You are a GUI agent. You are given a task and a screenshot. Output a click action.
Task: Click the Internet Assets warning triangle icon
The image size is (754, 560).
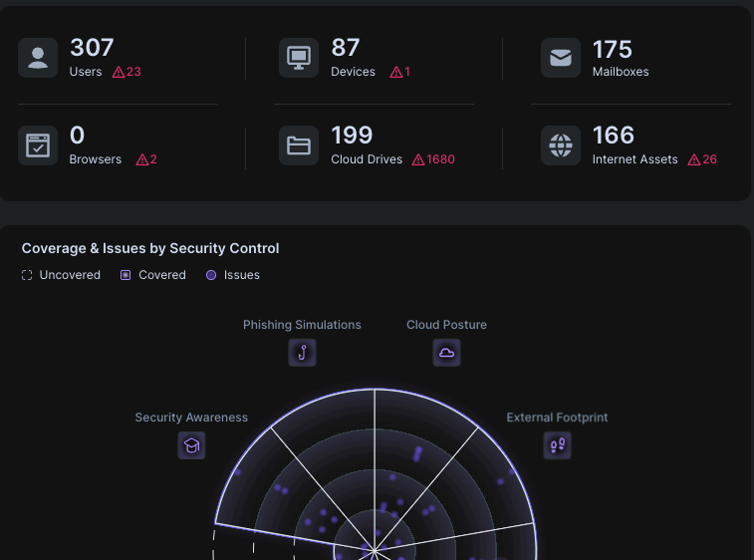click(694, 159)
